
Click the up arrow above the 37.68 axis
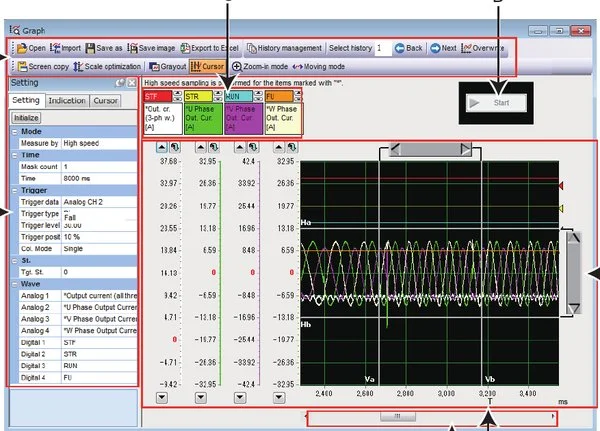tap(161, 147)
